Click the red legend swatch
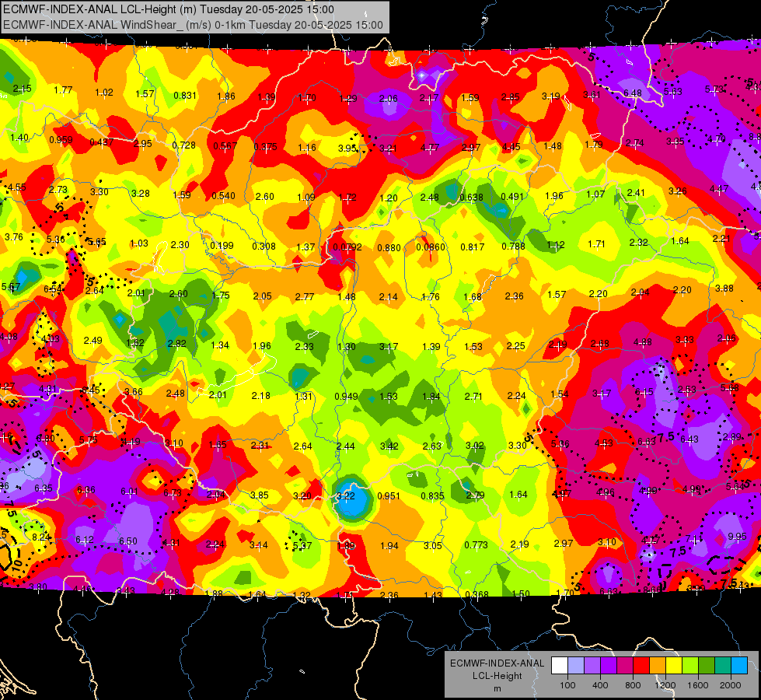Screen dimensions: 761x700 [641, 665]
